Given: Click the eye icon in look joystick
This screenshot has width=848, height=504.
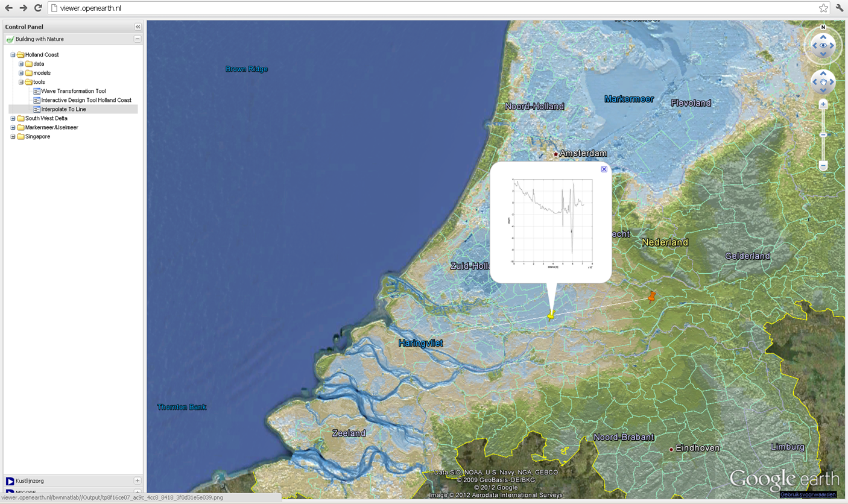Looking at the screenshot, I should [x=823, y=46].
